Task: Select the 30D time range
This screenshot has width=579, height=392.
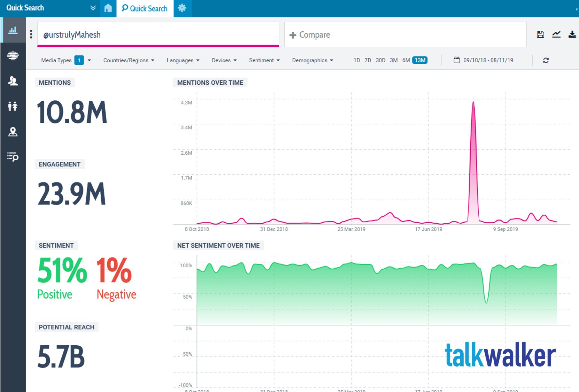Action: [380, 60]
